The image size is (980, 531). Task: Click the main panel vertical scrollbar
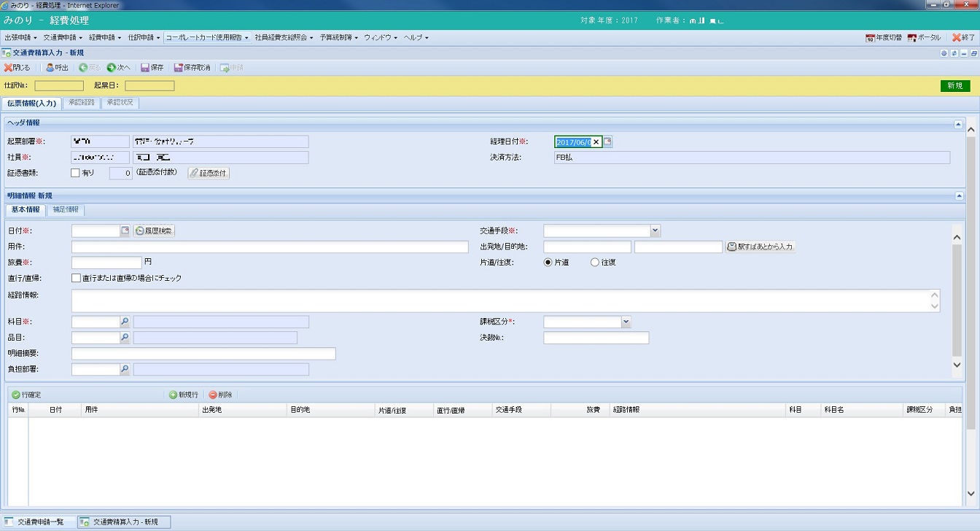click(x=971, y=312)
